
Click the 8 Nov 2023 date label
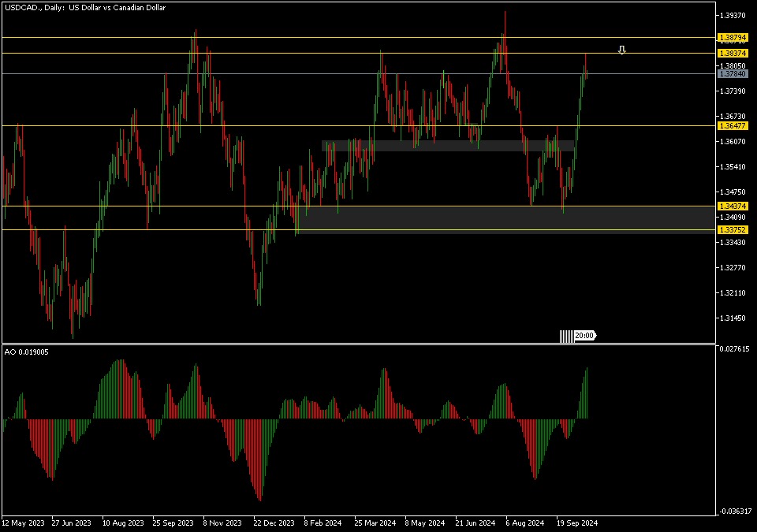(x=222, y=523)
